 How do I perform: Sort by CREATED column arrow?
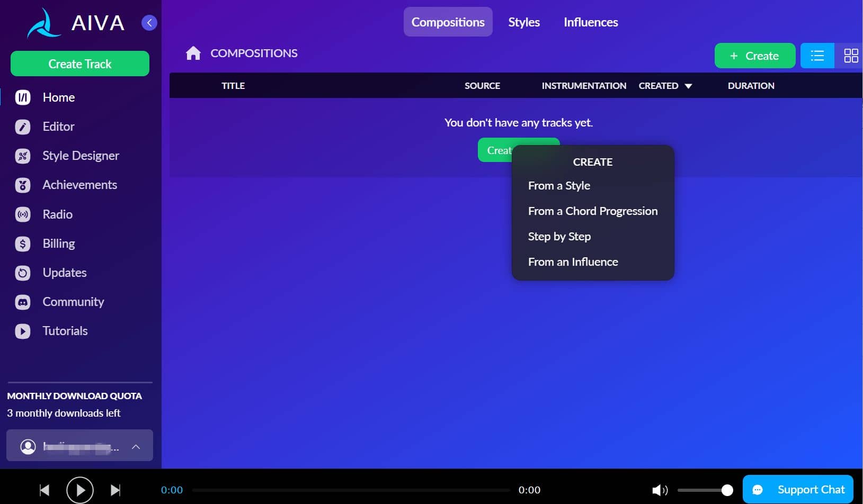click(688, 86)
